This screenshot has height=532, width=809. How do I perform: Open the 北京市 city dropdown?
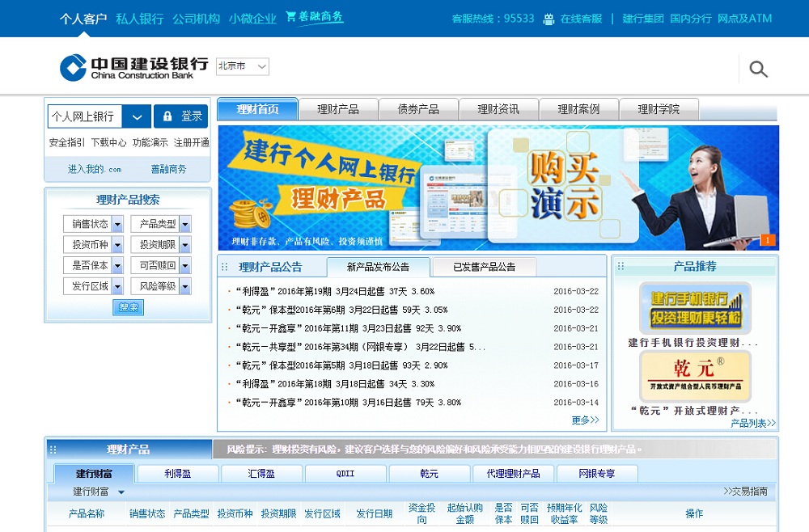pyautogui.click(x=243, y=66)
